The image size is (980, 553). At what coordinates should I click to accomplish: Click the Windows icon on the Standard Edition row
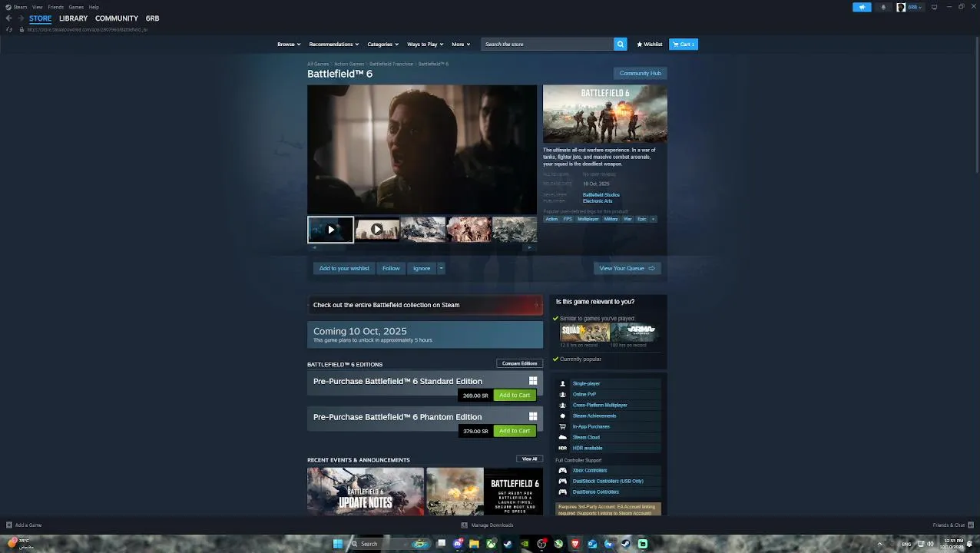pyautogui.click(x=533, y=381)
